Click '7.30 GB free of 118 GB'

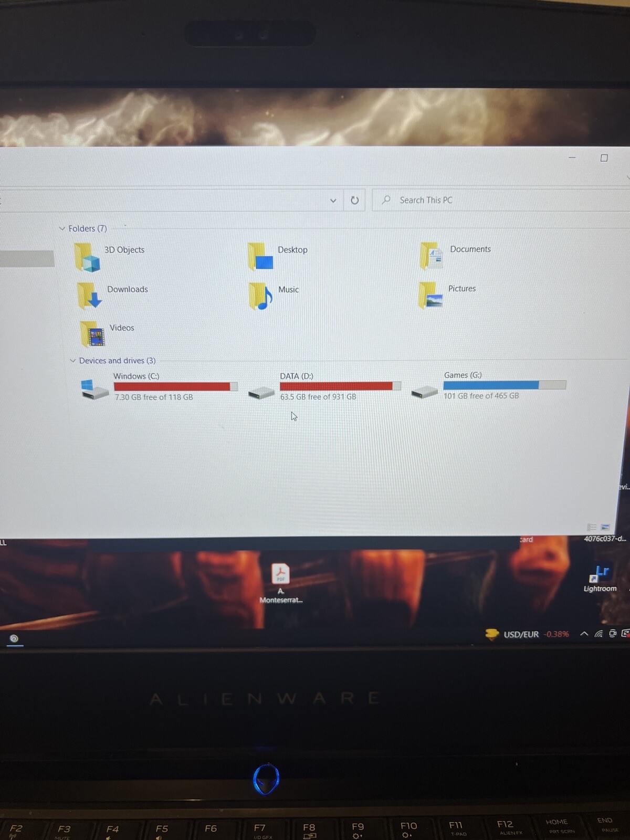point(154,397)
